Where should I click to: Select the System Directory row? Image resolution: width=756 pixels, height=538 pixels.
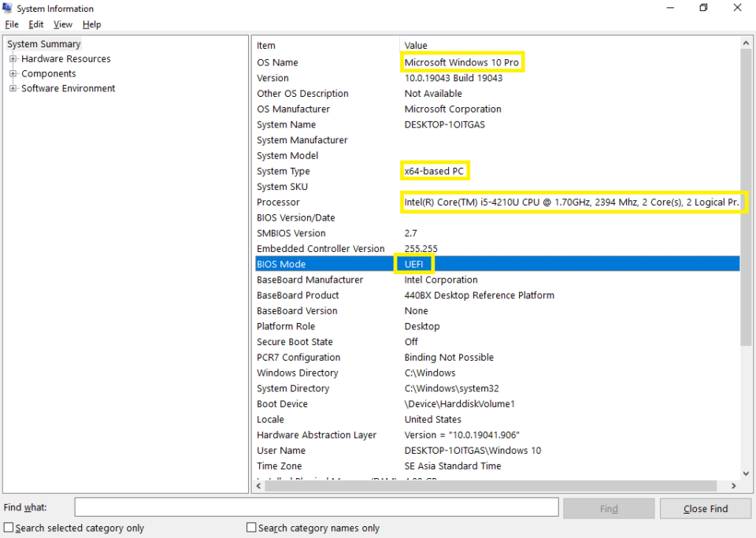pos(497,388)
